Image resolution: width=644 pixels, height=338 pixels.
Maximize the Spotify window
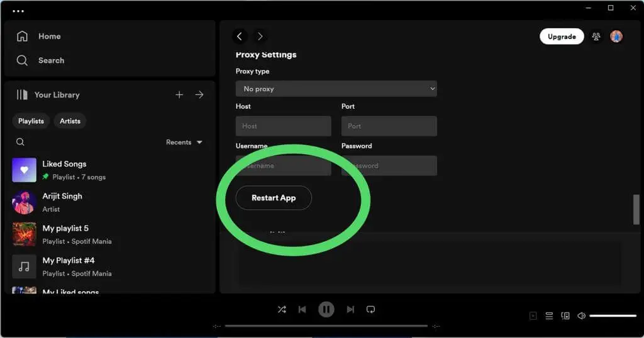[x=611, y=8]
